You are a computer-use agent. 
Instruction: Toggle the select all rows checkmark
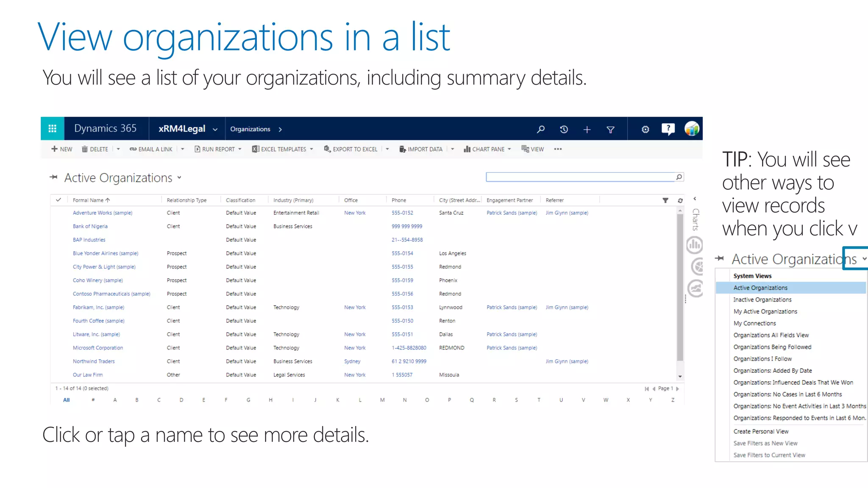58,200
